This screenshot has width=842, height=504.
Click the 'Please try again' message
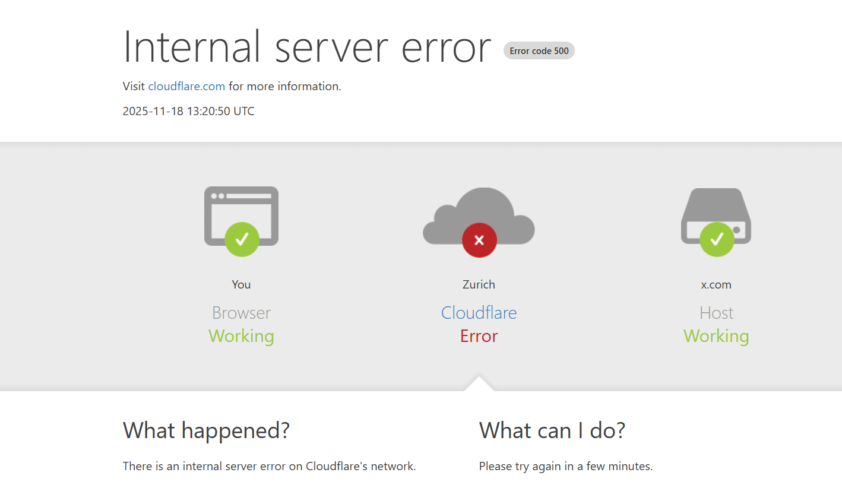pos(565,466)
